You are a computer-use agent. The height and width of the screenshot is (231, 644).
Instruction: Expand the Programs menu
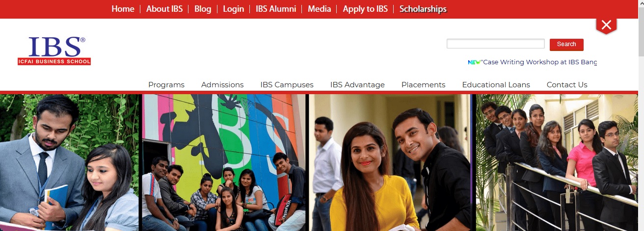click(x=166, y=85)
